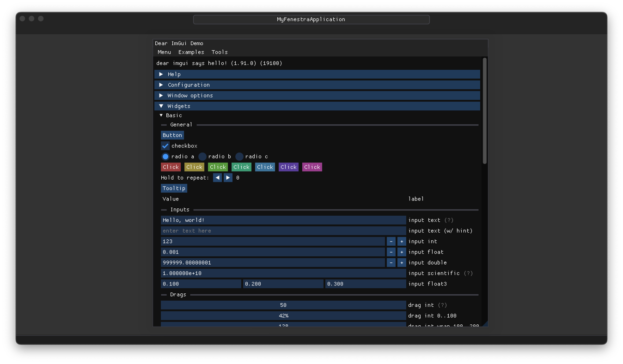Click the teal green Click button
This screenshot has height=364, width=623.
click(x=241, y=167)
